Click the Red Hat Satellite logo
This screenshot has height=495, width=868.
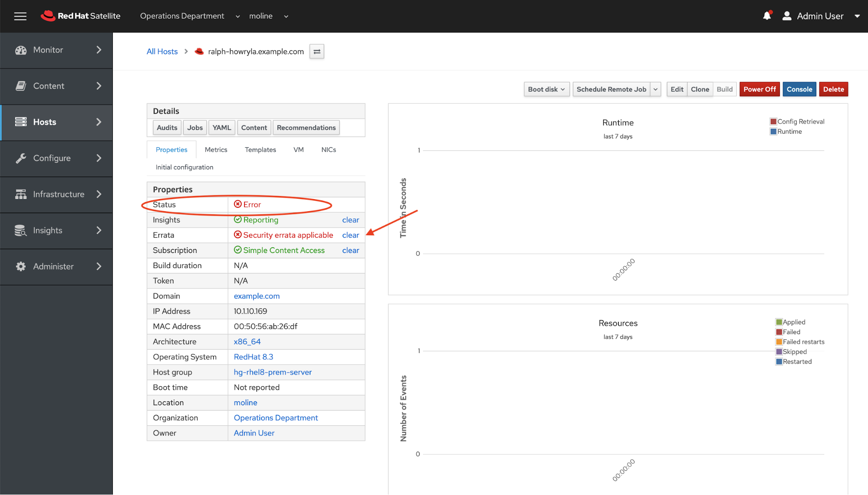coord(80,16)
